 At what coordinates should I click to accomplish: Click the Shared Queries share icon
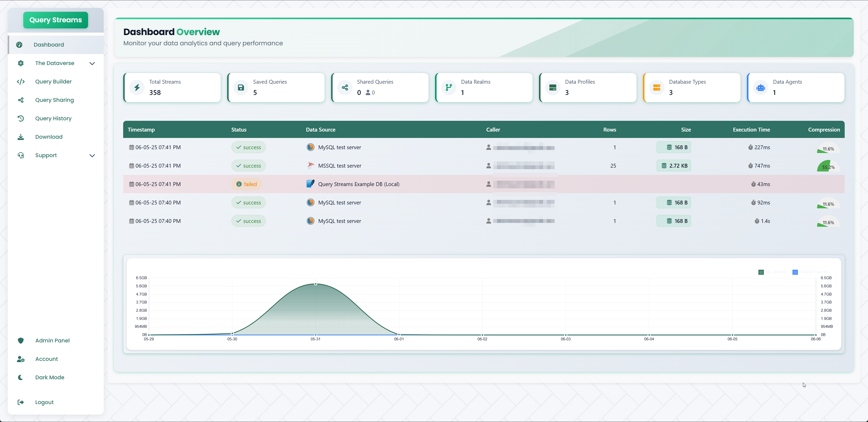345,88
